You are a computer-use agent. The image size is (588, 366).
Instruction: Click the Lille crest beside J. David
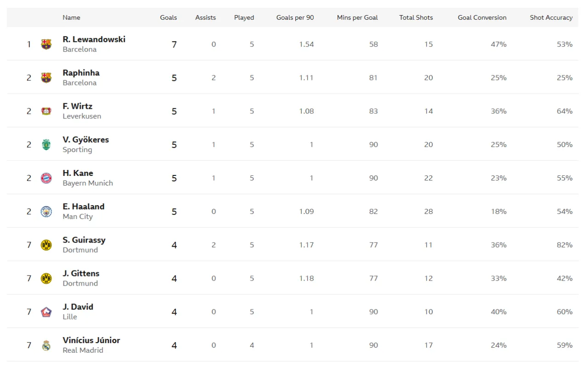click(46, 312)
